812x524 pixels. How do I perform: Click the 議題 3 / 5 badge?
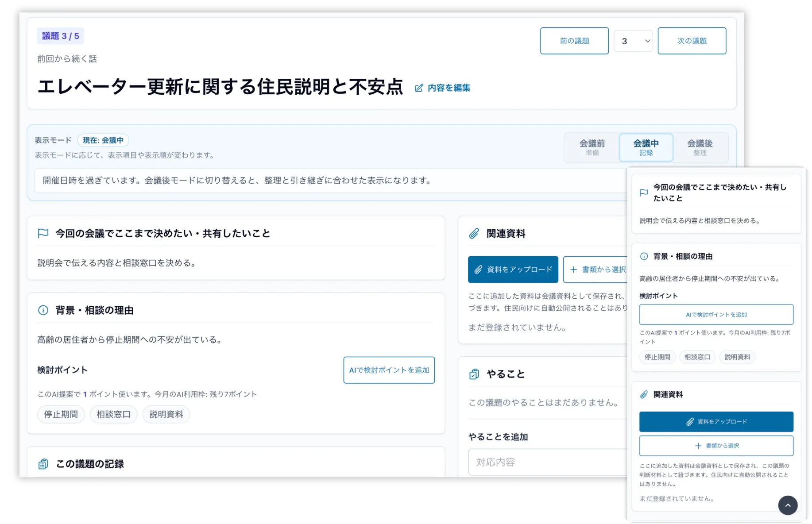tap(61, 36)
